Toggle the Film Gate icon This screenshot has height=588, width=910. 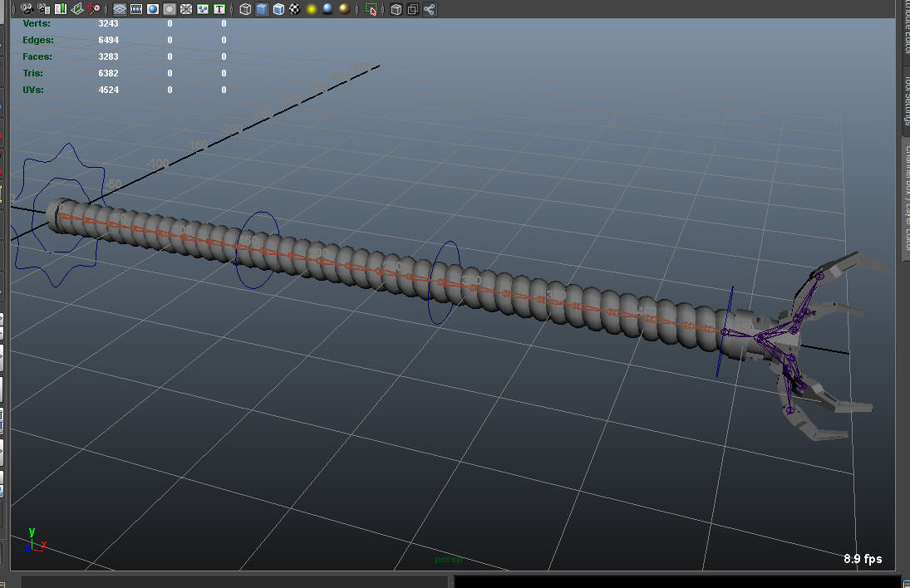[136, 9]
